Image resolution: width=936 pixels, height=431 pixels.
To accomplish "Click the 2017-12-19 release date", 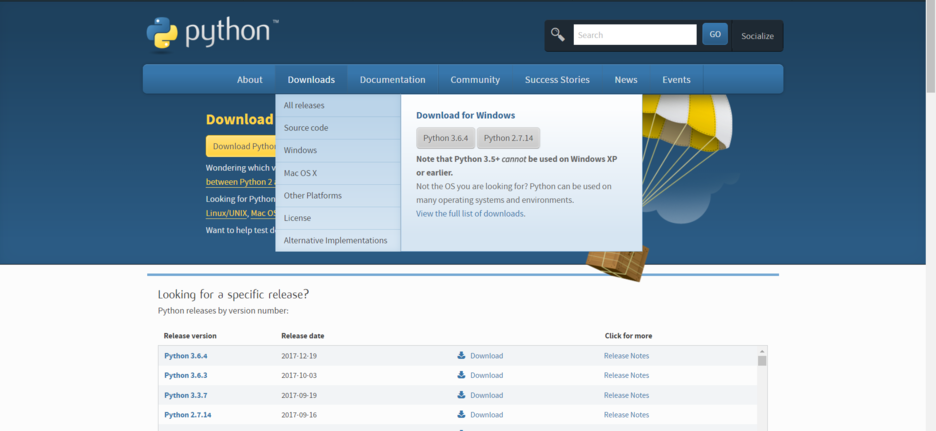I will (x=299, y=356).
